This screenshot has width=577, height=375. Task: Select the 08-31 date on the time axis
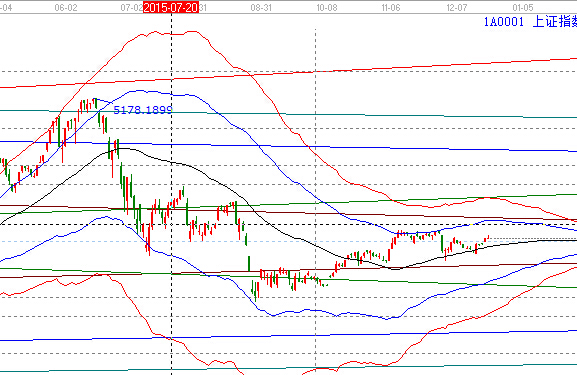tap(261, 7)
